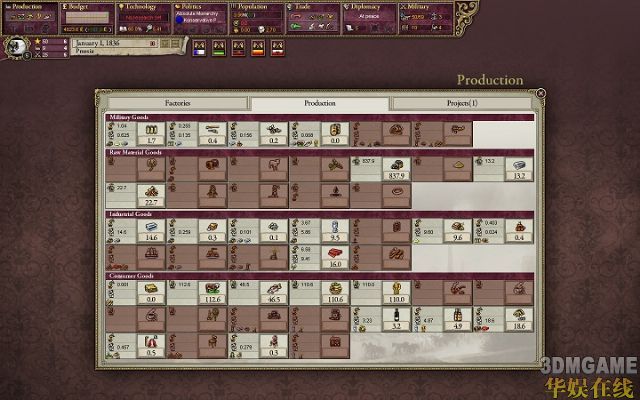This screenshot has width=640, height=400.
Task: Switch to the Projects(1) tab
Action: click(462, 103)
